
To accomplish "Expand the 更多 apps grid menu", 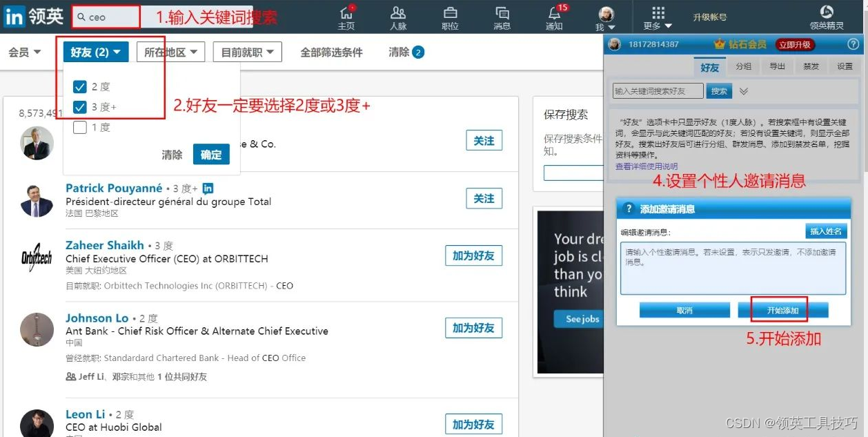I will pos(658,18).
